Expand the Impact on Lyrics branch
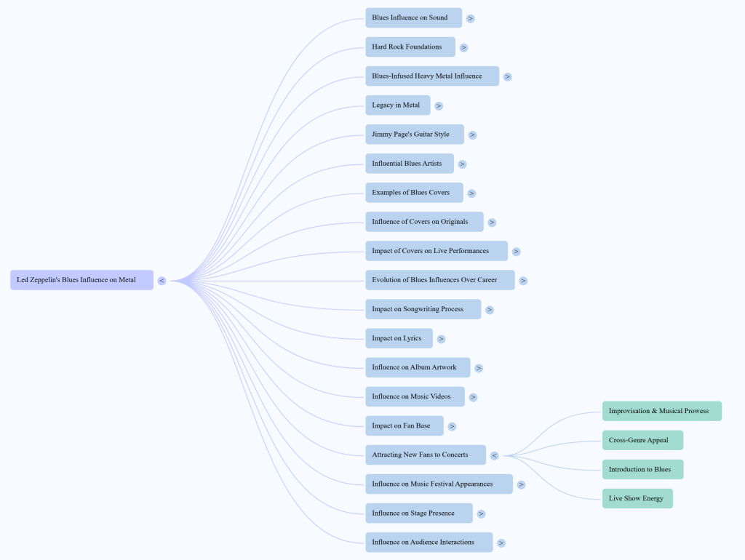The height and width of the screenshot is (560, 745). coord(441,339)
